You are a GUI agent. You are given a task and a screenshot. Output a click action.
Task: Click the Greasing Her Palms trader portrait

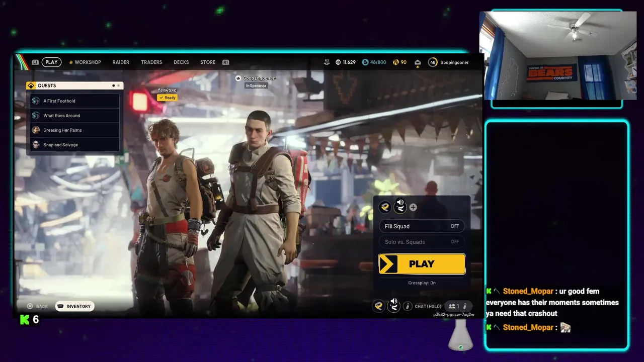pyautogui.click(x=36, y=130)
